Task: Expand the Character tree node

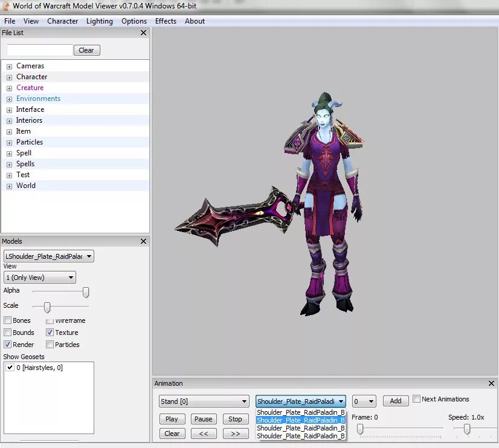Action: 10,77
